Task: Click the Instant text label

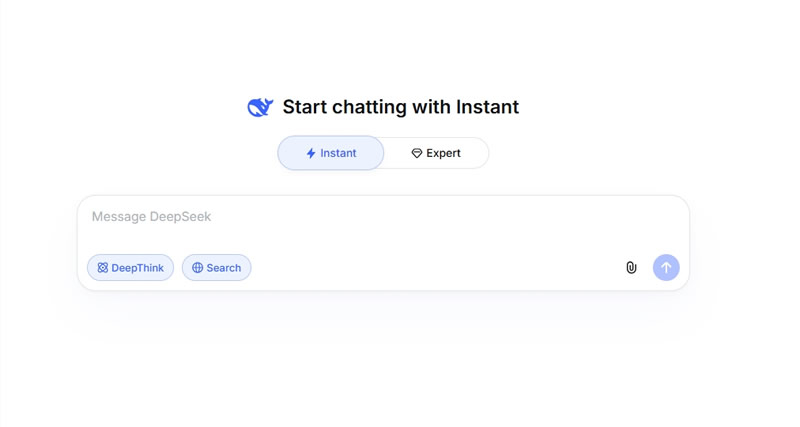Action: point(338,154)
